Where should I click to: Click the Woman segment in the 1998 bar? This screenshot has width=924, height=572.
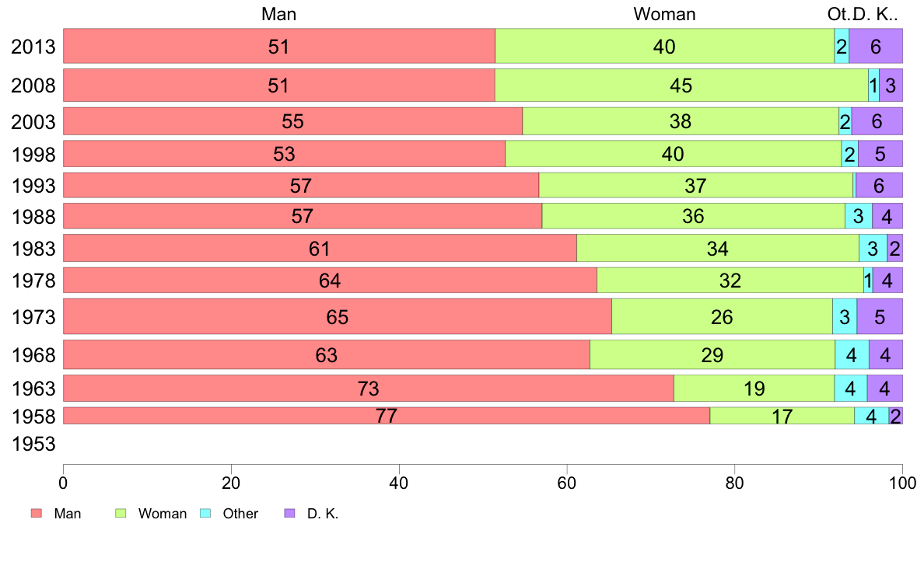point(673,154)
